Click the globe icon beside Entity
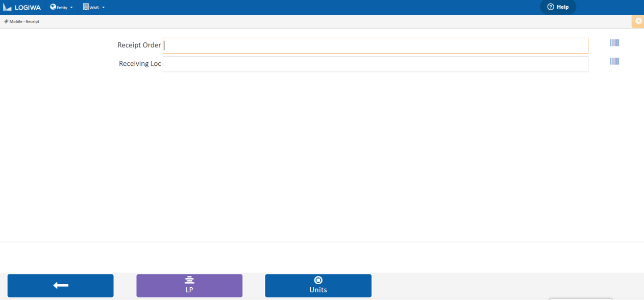The image size is (644, 300). point(53,7)
